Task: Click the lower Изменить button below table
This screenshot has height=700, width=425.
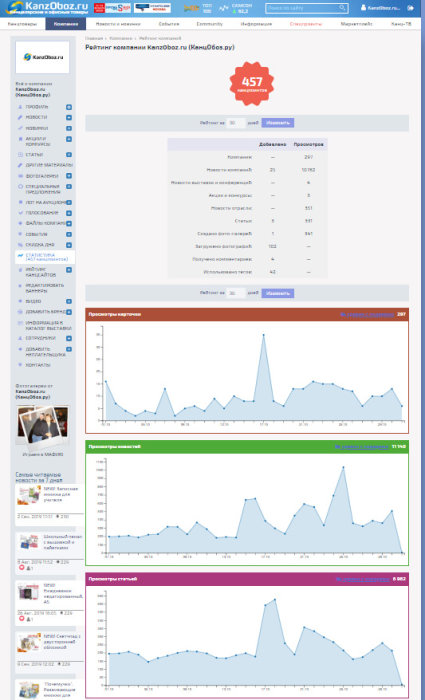Action: (x=278, y=293)
